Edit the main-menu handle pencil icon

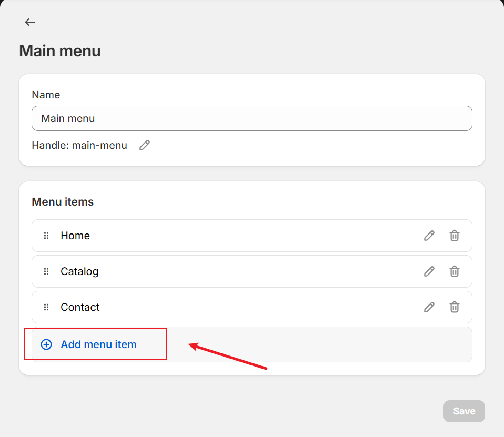[x=145, y=145]
